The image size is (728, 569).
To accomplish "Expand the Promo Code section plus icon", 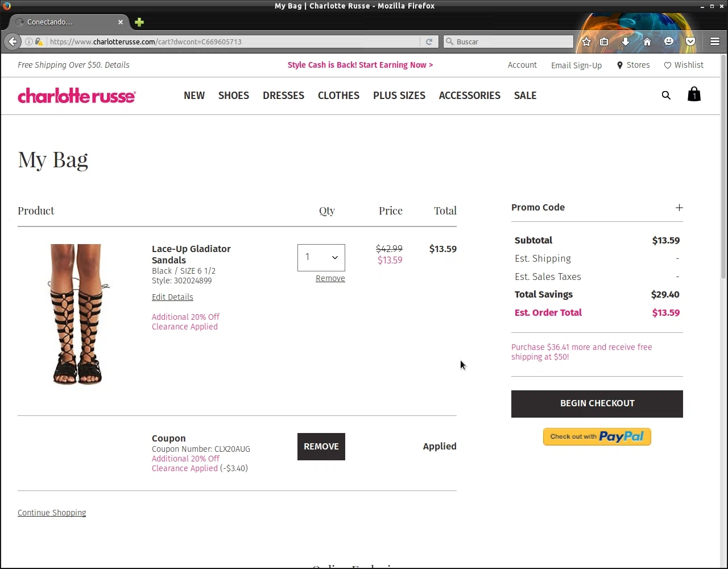I will pyautogui.click(x=679, y=208).
